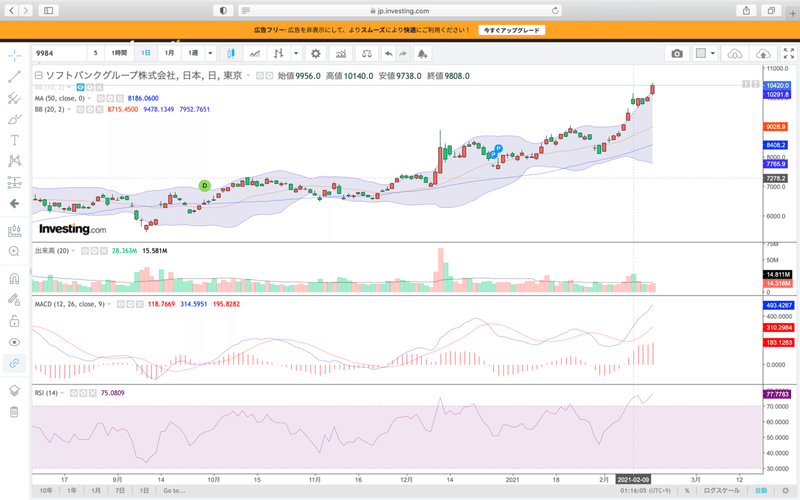Select the 1日 interval
Screen dimensions: 800x500
[146, 53]
